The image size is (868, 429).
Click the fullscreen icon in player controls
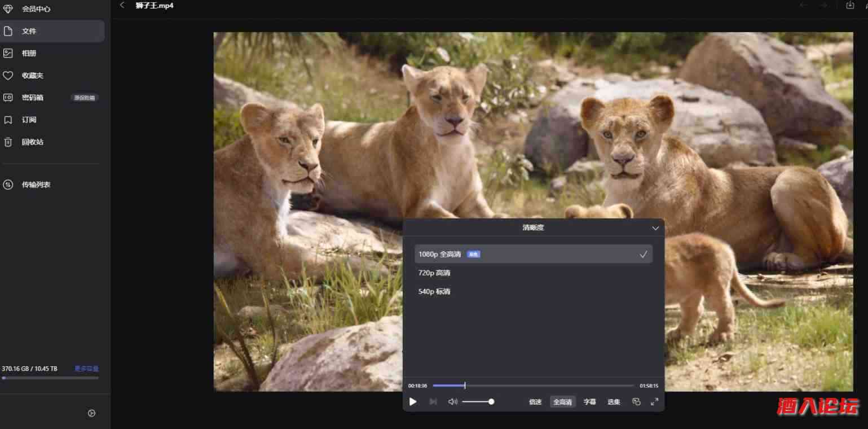coord(654,401)
